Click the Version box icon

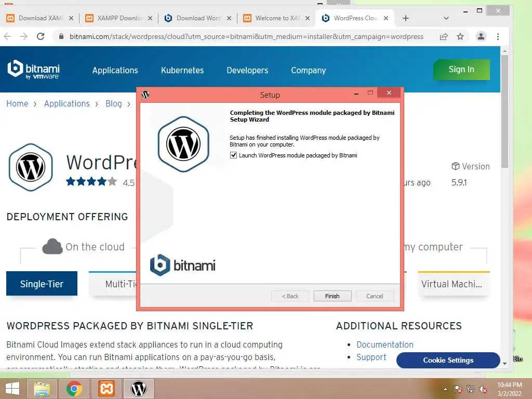455,166
